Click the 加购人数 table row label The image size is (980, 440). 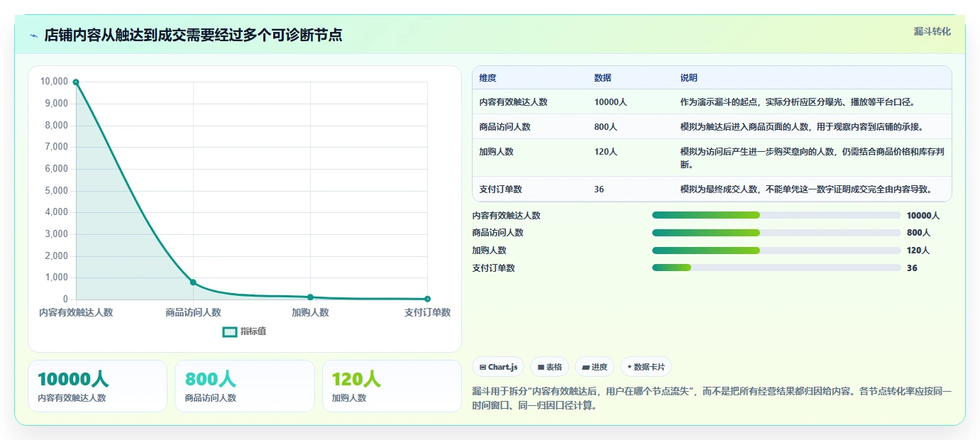tap(496, 152)
